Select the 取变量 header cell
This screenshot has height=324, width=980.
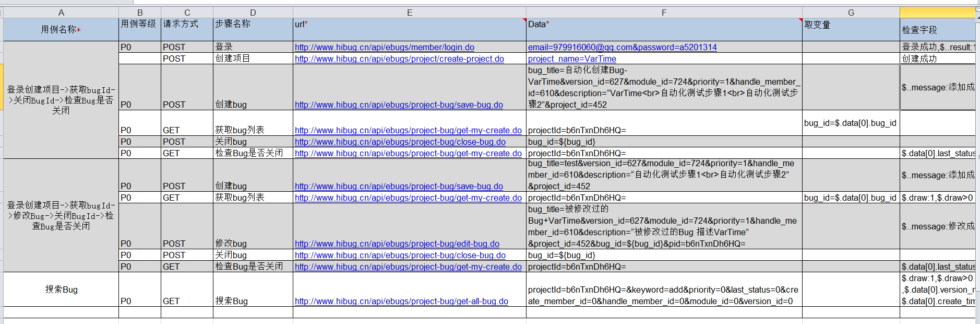[x=851, y=30]
